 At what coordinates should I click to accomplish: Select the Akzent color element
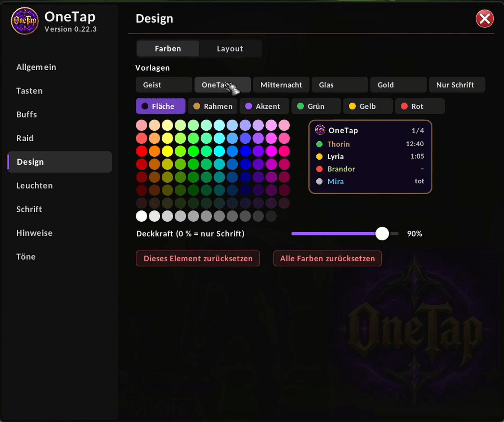[264, 106]
